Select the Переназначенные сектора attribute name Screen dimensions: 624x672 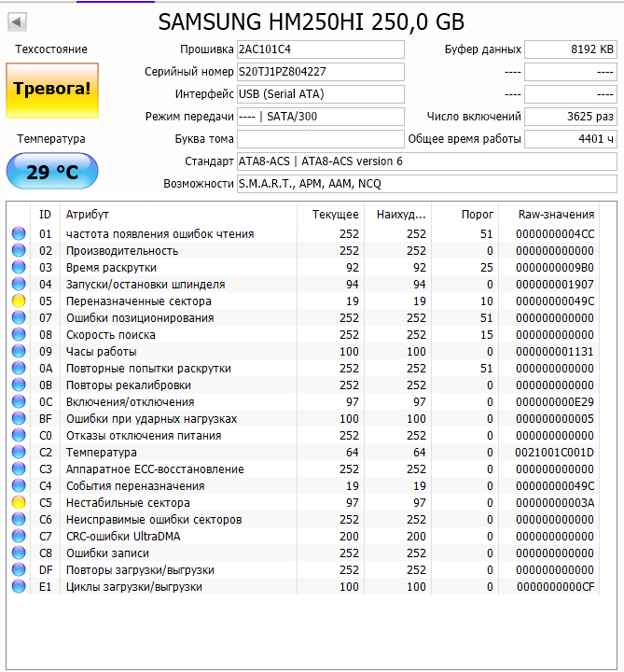(139, 301)
